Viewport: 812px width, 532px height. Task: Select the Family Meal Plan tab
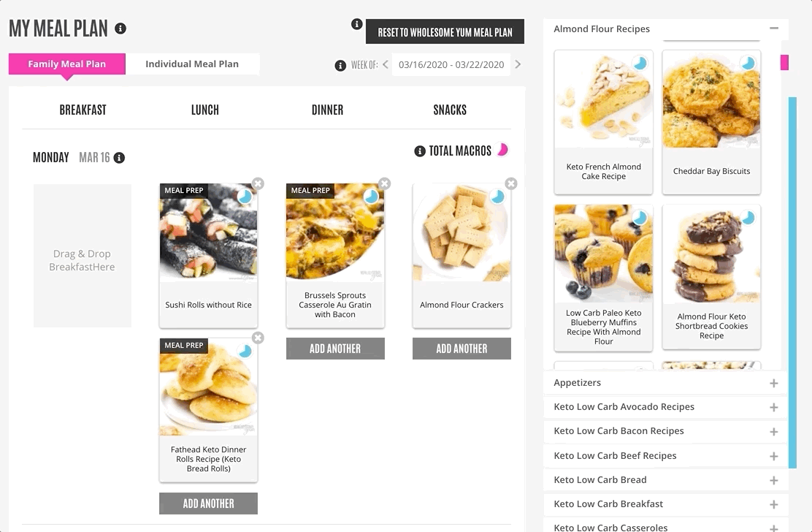click(66, 64)
